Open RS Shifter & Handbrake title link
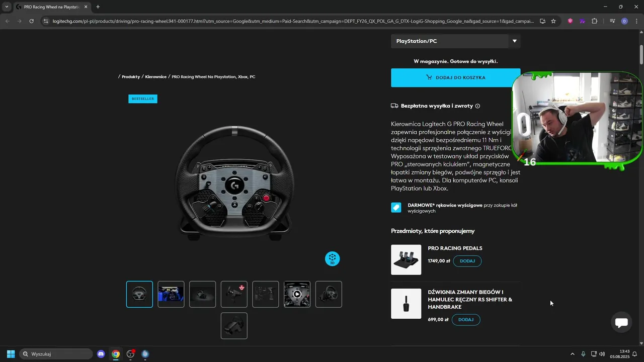644x362 pixels. (x=470, y=300)
